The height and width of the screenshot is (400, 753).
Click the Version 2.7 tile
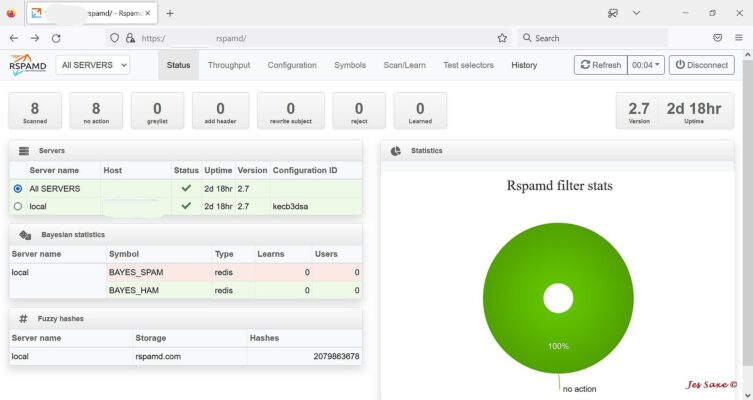coord(639,111)
